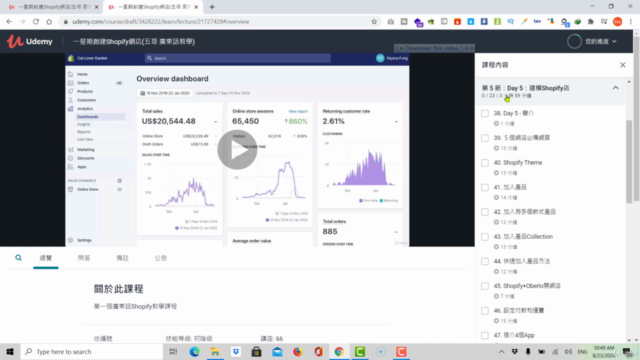Viewport: 640px width, 360px height.
Task: Open Chrome from taskbar
Action: point(339,351)
